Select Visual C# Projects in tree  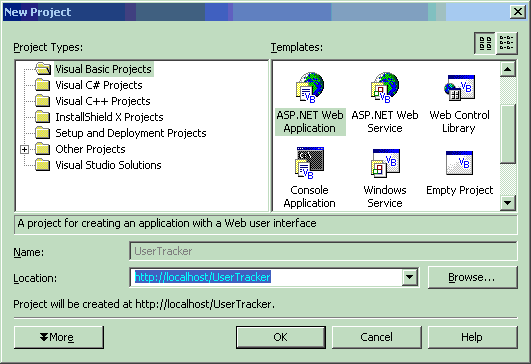(x=99, y=85)
